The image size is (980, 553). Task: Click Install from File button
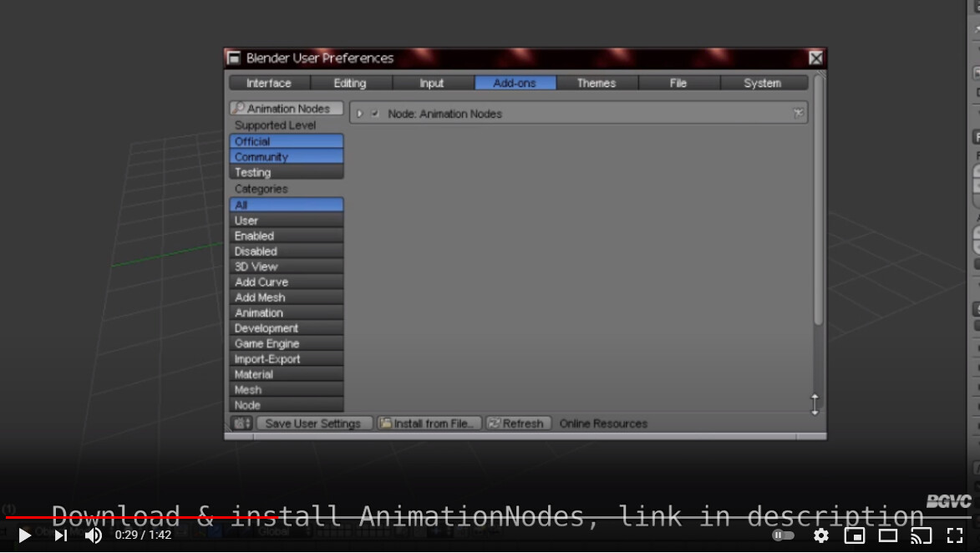[429, 424]
